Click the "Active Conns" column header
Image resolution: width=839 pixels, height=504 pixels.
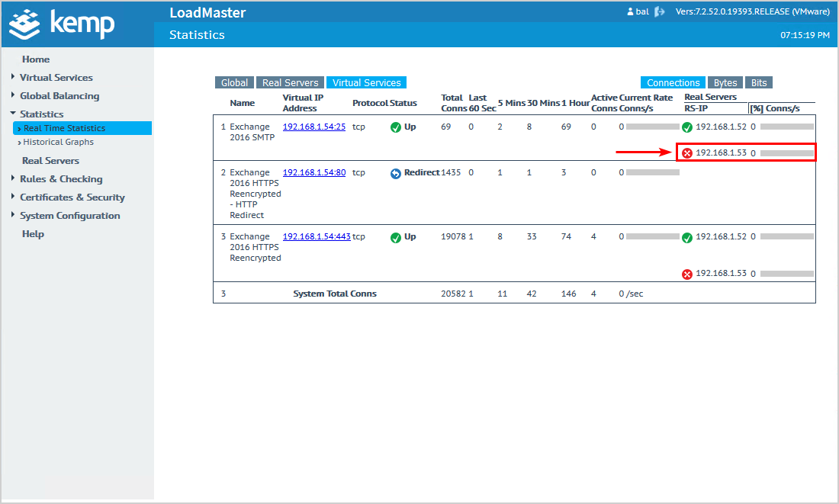[x=605, y=103]
